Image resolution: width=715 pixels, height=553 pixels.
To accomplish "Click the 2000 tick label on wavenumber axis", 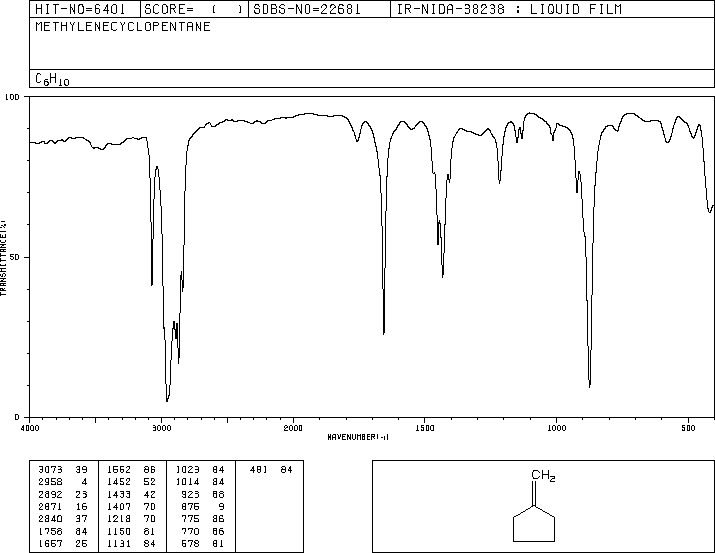I will click(293, 428).
